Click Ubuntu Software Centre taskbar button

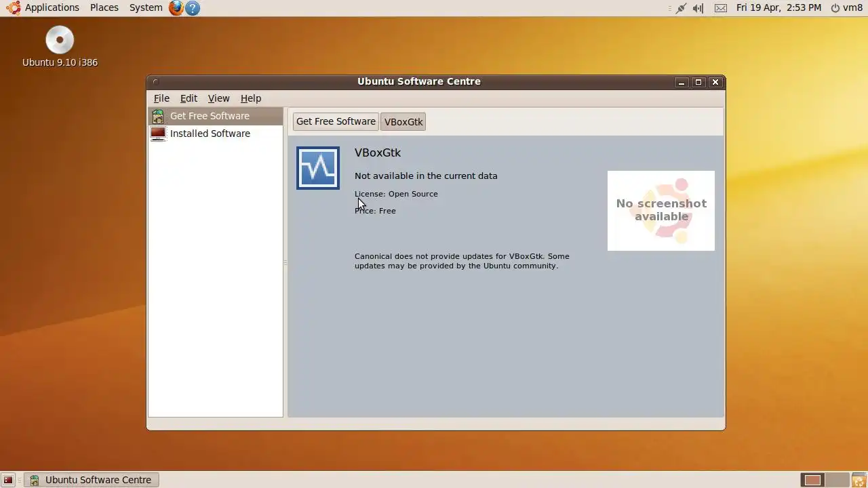pos(92,480)
